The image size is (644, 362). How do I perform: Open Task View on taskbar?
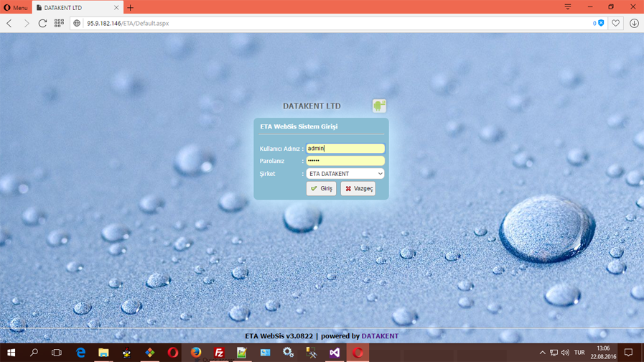[x=57, y=353]
